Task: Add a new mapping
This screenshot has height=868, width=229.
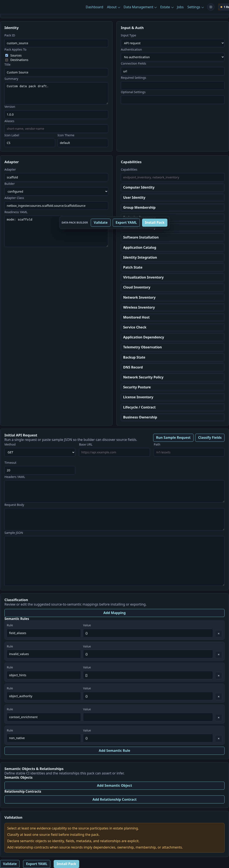Action: (x=114, y=613)
